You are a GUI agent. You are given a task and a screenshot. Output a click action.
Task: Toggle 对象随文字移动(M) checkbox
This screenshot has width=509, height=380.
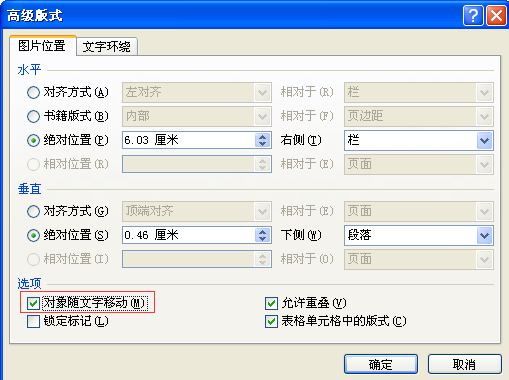tap(33, 303)
